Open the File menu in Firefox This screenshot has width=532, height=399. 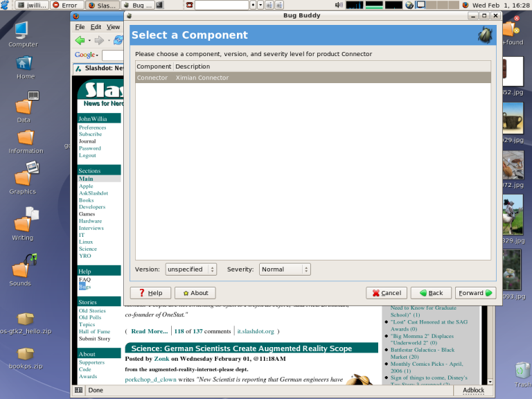click(x=80, y=27)
